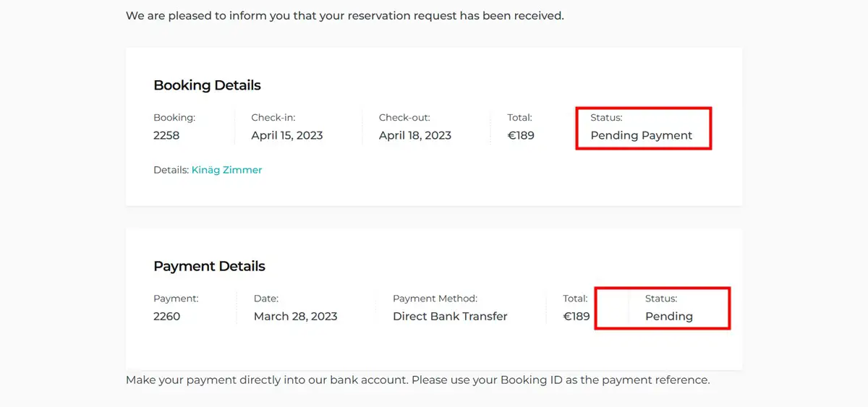Click the Direct Bank Transfer method text
868x407 pixels.
pos(450,316)
